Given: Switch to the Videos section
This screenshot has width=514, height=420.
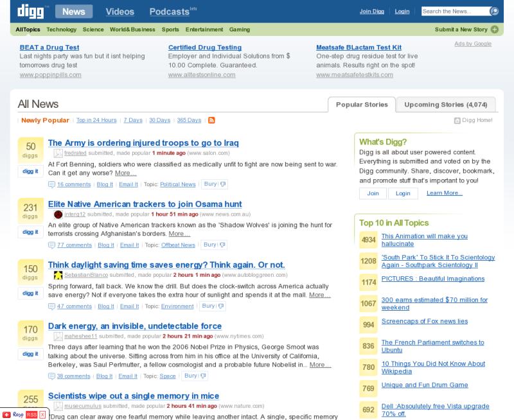Looking at the screenshot, I should click(120, 12).
